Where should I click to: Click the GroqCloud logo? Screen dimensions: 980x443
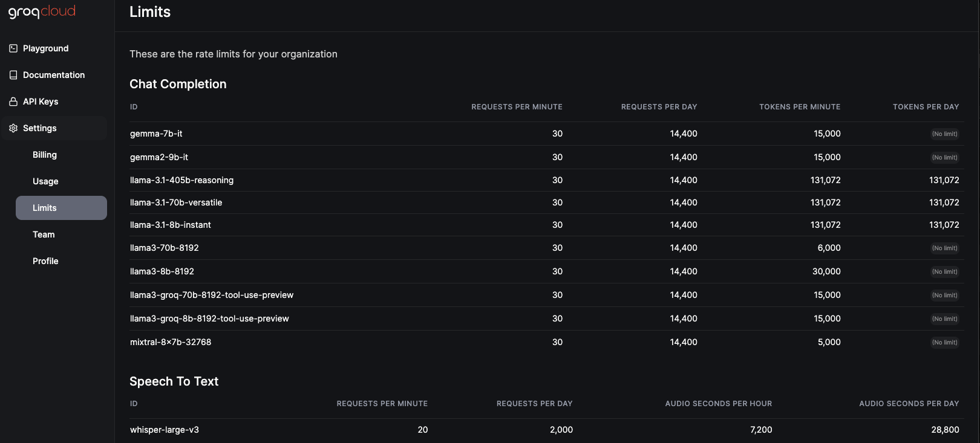pos(42,11)
